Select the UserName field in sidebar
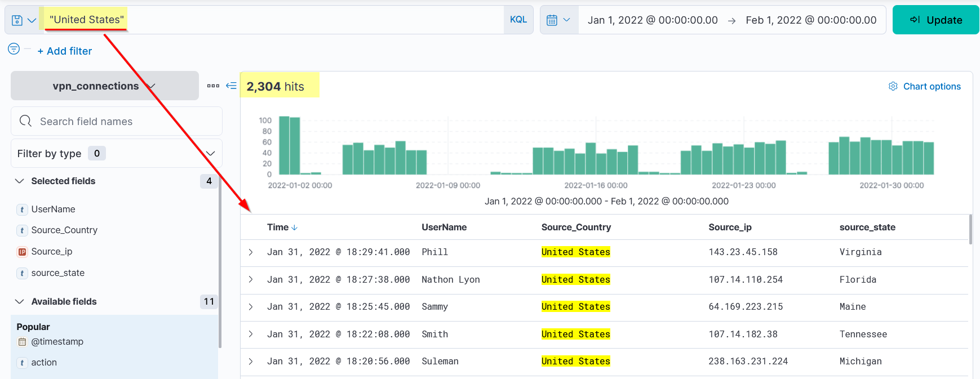 [53, 209]
